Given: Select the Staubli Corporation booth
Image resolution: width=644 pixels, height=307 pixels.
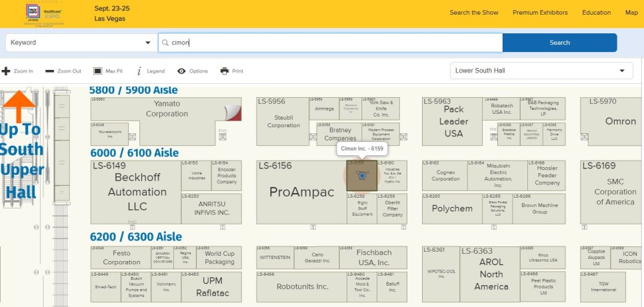Looking at the screenshot, I should pos(283,121).
